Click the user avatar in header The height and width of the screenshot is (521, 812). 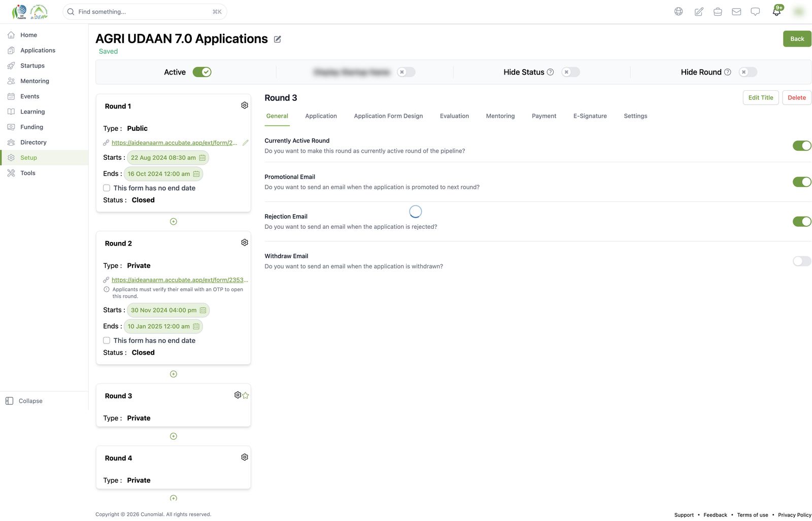click(x=799, y=12)
